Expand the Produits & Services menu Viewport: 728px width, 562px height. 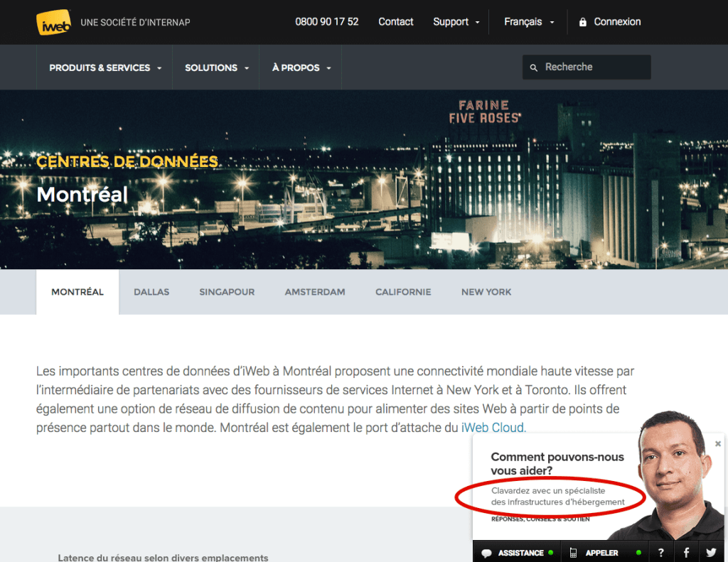105,67
